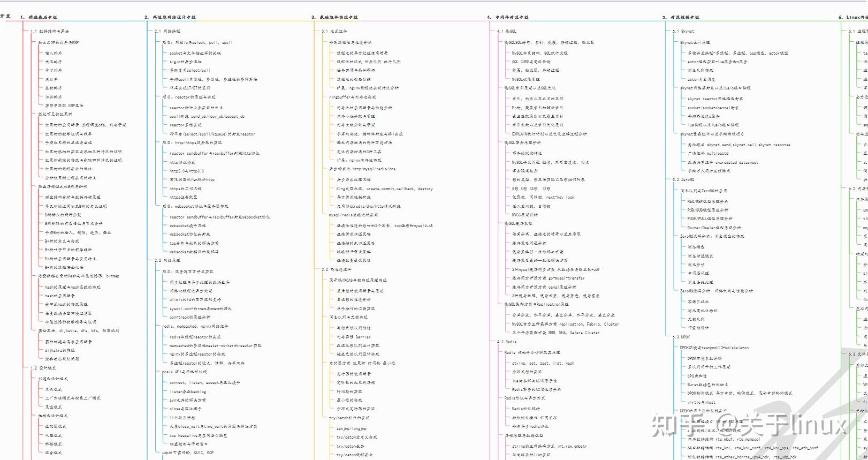Click the 'virtio与vhost' node
The height and width of the screenshot is (460, 868).
(x=702, y=402)
